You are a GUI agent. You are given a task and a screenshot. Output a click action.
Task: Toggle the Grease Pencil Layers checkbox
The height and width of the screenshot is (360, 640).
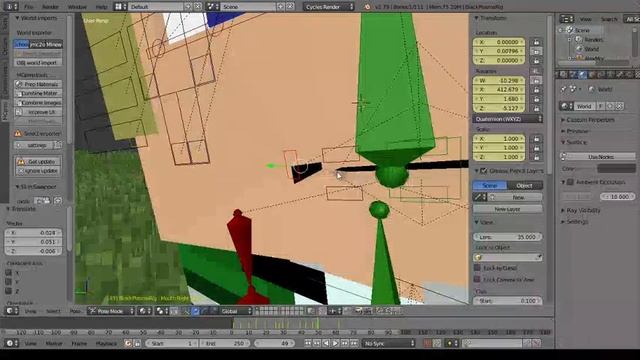pyautogui.click(x=484, y=171)
